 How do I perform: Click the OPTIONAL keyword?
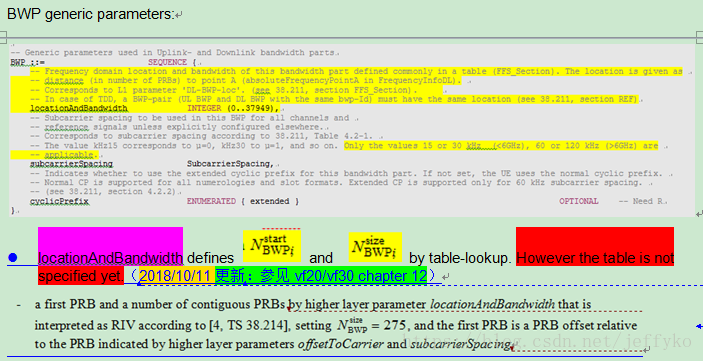point(578,201)
